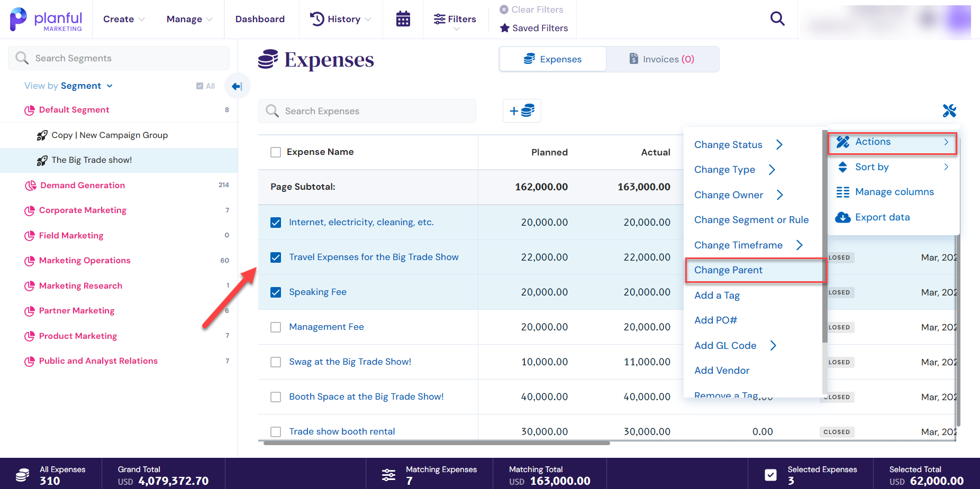
Task: Click the Selected Expenses check icon in footer
Action: point(771,475)
